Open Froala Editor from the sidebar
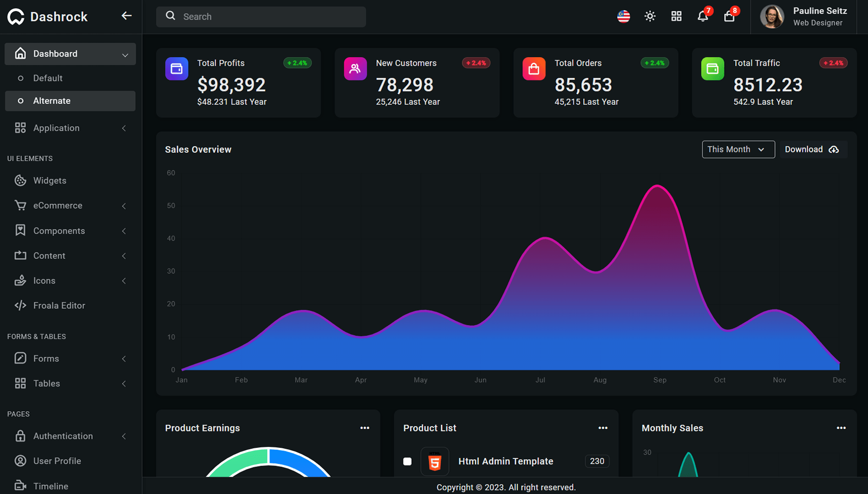The width and height of the screenshot is (868, 494). click(59, 306)
